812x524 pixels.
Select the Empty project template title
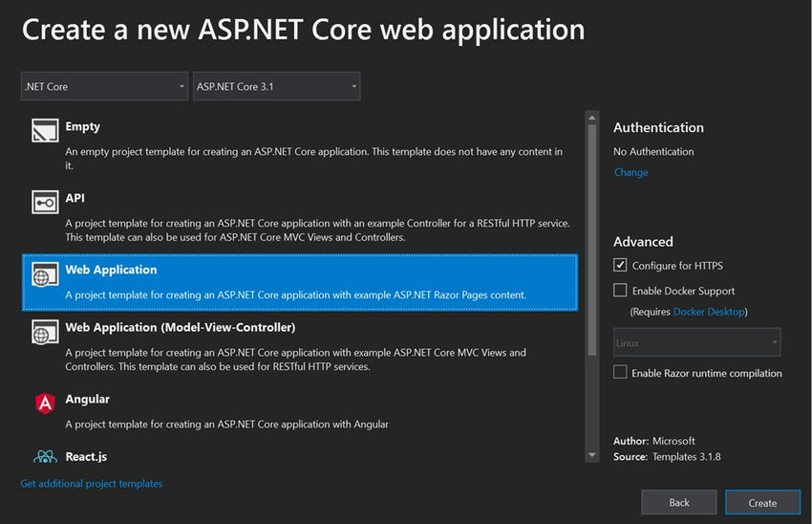83,126
